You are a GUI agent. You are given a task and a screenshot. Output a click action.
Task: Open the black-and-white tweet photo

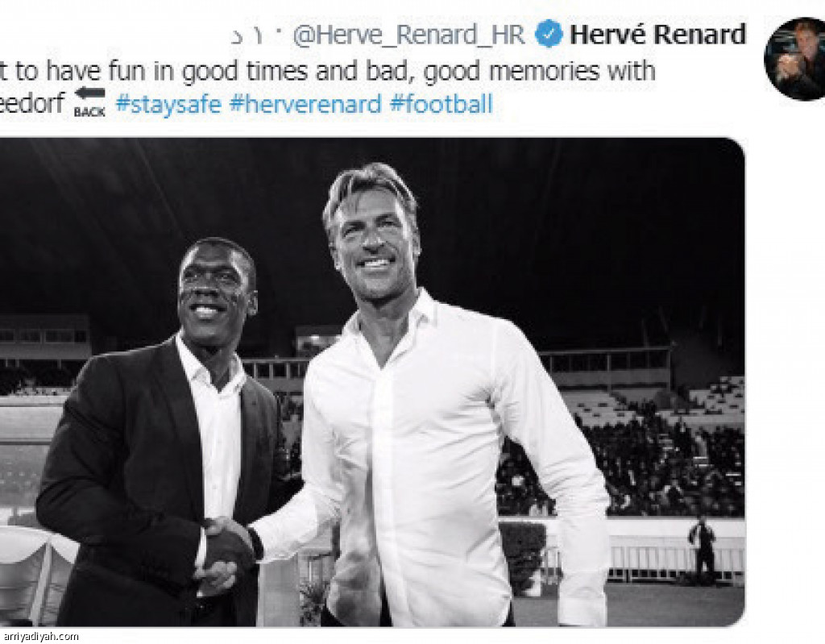pyautogui.click(x=372, y=382)
